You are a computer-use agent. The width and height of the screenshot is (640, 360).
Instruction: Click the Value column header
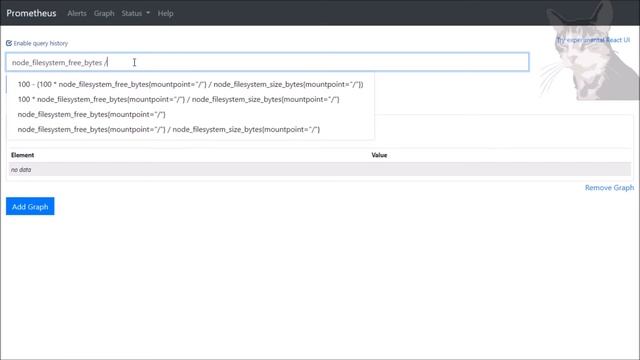tap(379, 155)
